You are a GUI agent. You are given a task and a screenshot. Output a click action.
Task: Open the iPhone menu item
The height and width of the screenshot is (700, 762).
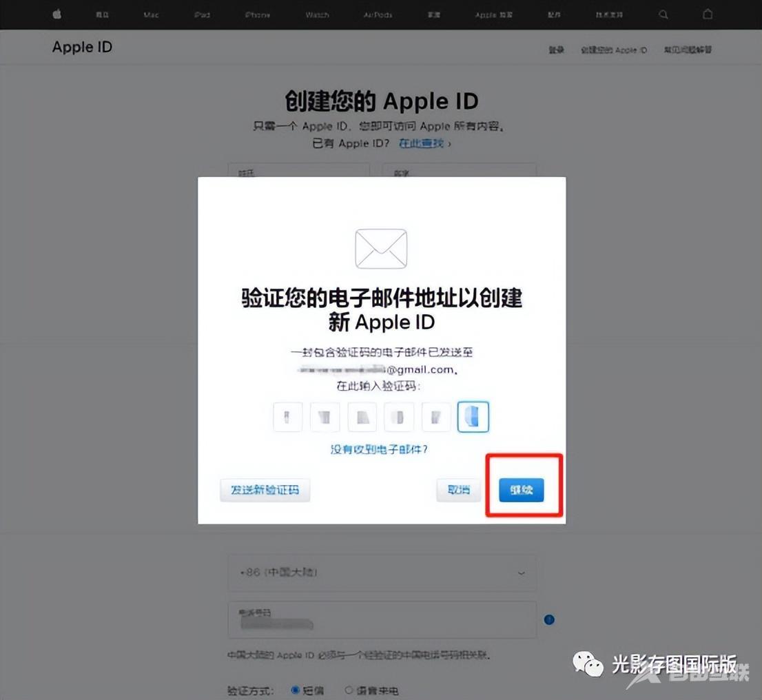tap(257, 14)
